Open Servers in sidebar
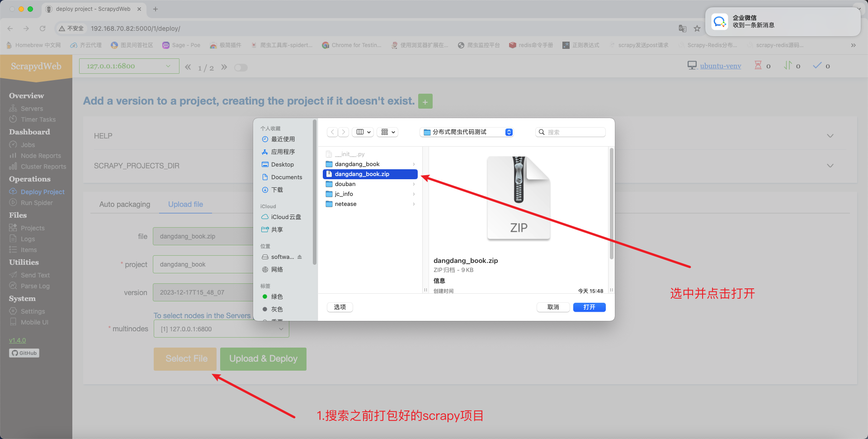The image size is (868, 439). tap(32, 109)
